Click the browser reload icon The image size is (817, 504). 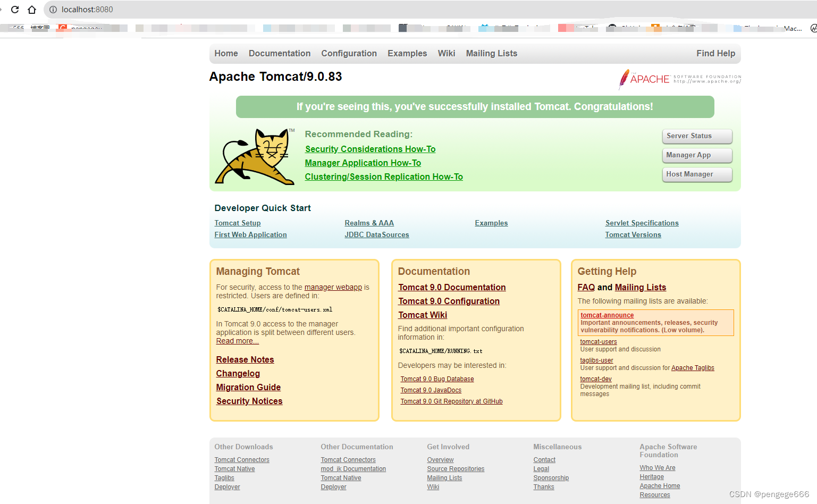pyautogui.click(x=15, y=10)
